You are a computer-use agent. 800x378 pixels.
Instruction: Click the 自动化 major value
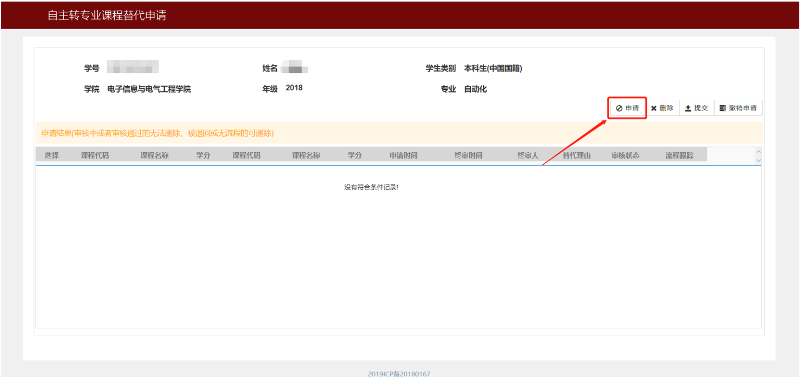[476, 89]
